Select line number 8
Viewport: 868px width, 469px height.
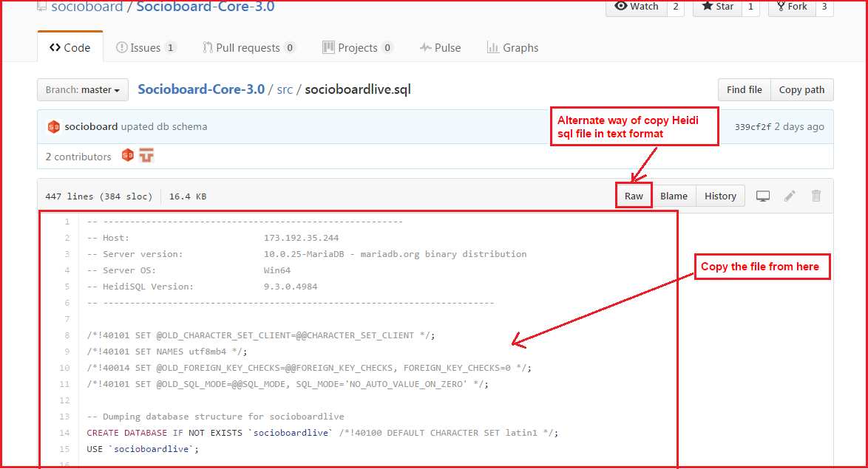tap(67, 335)
